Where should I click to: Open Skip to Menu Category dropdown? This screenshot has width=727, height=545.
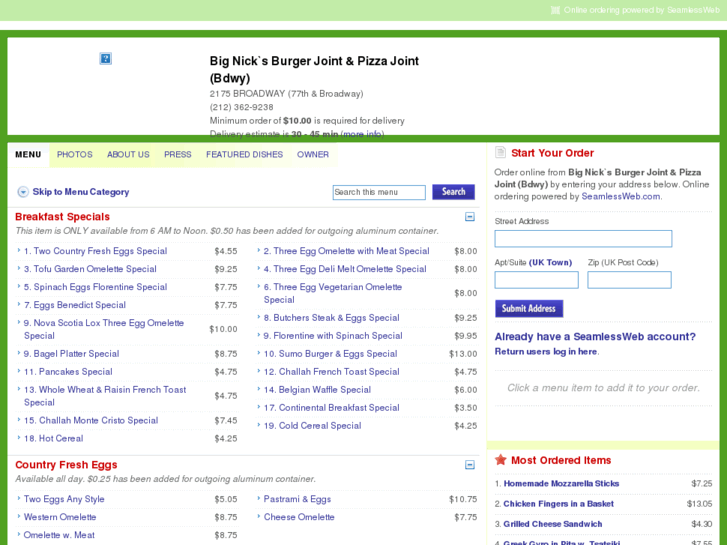[x=81, y=192]
